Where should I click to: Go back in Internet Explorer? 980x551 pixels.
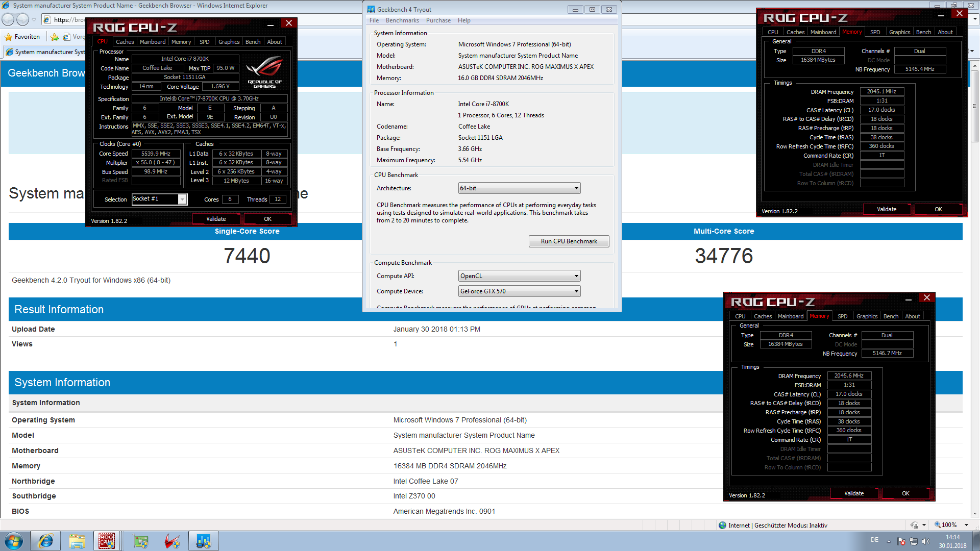click(8, 19)
